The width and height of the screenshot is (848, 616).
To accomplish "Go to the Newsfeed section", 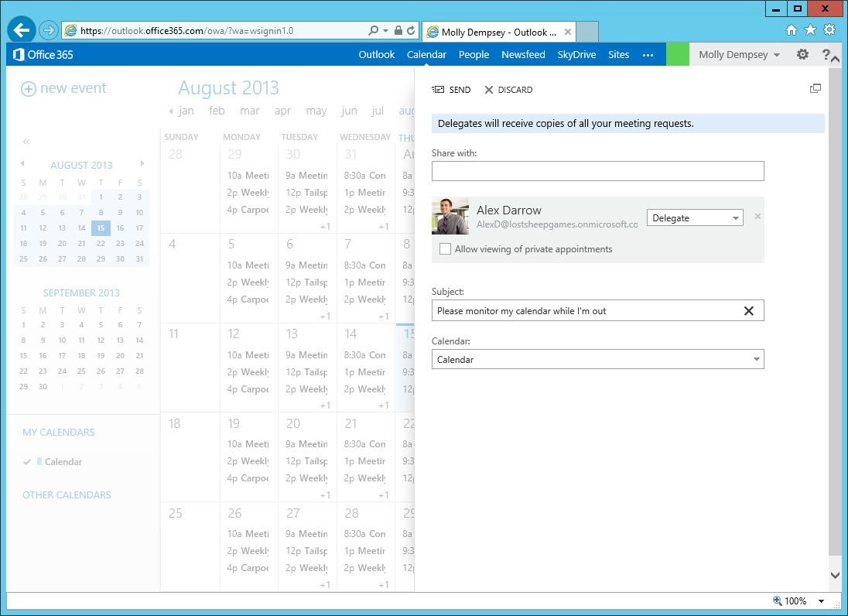I will pyautogui.click(x=523, y=54).
